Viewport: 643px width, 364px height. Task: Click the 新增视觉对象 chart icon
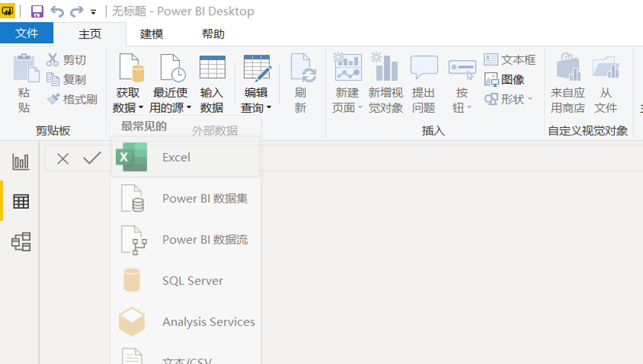click(x=384, y=66)
